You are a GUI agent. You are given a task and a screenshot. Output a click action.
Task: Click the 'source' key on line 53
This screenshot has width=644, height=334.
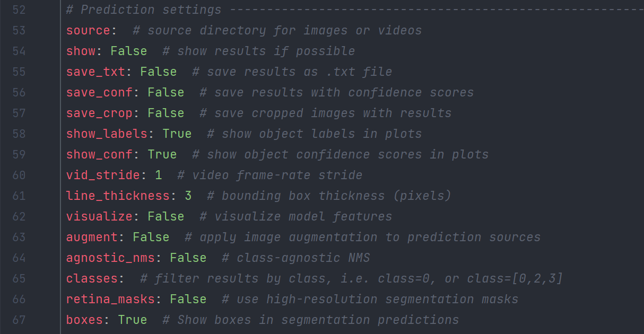88,30
